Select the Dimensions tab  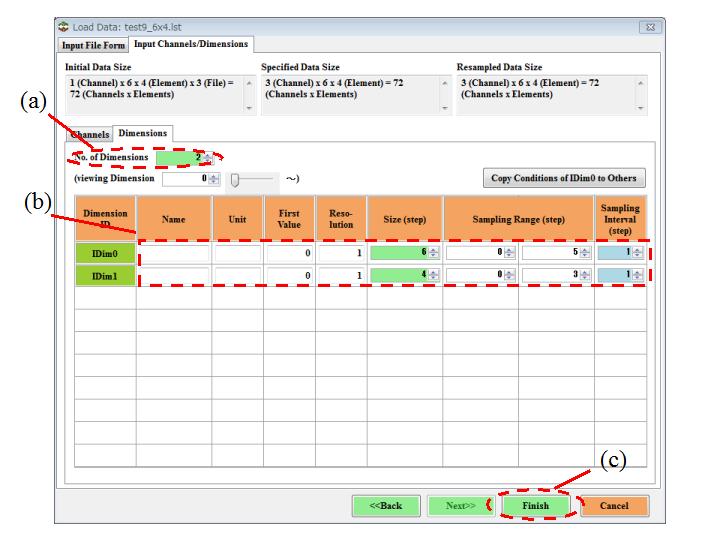click(x=143, y=133)
